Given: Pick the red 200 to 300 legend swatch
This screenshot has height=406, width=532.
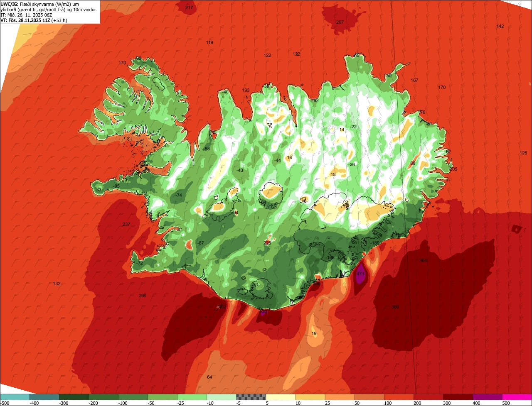Looking at the screenshot, I should (428, 397).
